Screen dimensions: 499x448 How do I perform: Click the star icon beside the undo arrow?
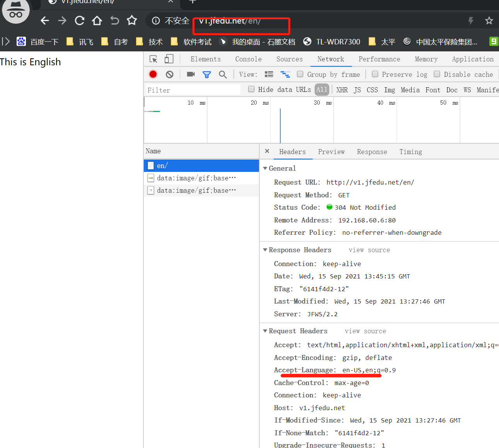tap(132, 20)
